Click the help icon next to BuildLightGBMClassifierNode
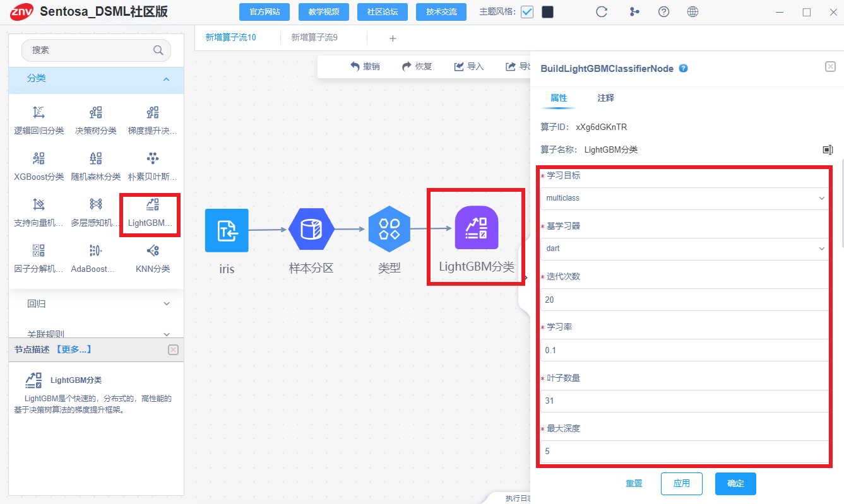844x504 pixels. (x=683, y=68)
